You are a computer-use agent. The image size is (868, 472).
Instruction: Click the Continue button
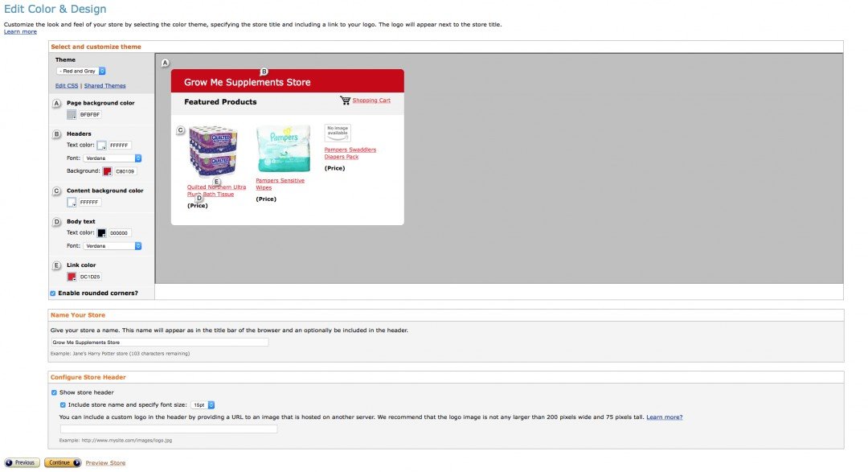63,462
